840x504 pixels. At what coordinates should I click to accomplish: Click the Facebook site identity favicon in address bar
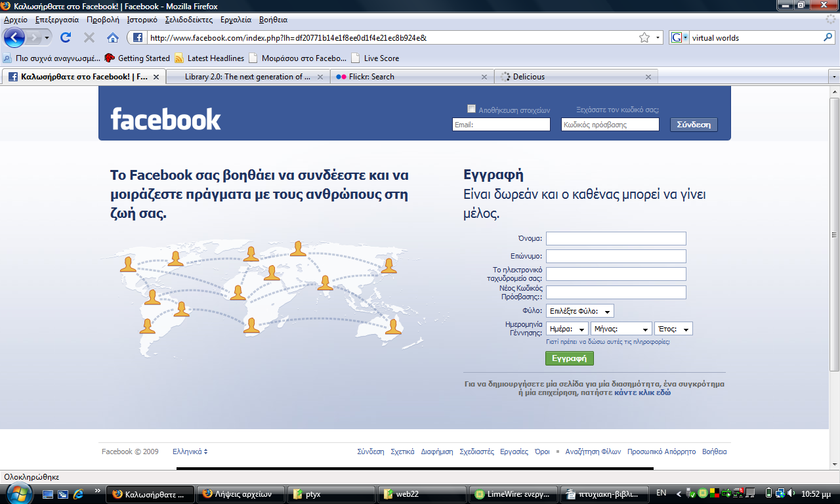138,37
